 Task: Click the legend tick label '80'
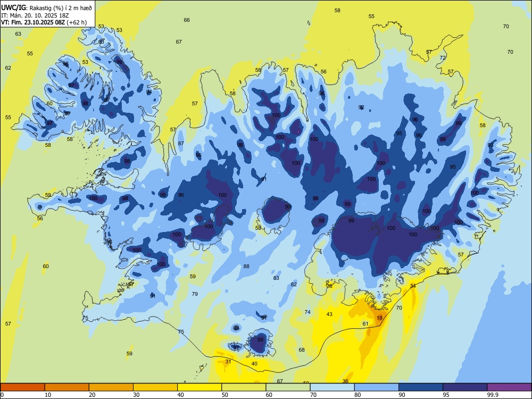pos(358,395)
